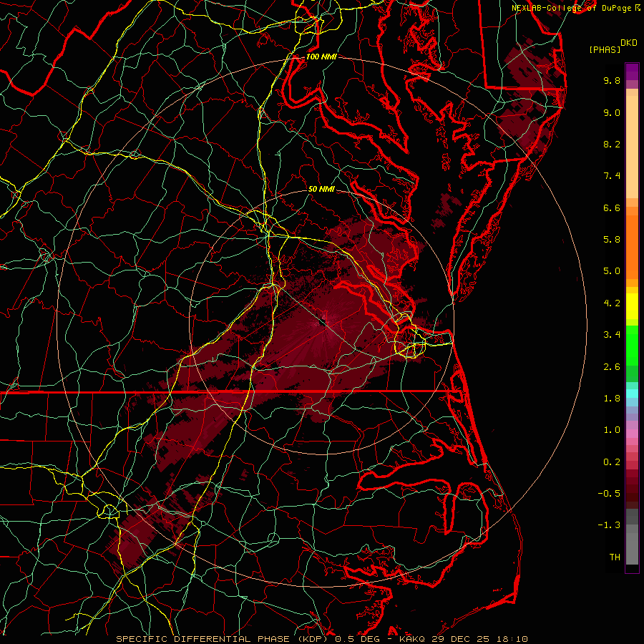644x644 pixels.
Task: Pick the purple band atop the color bar
Action: (x=632, y=72)
